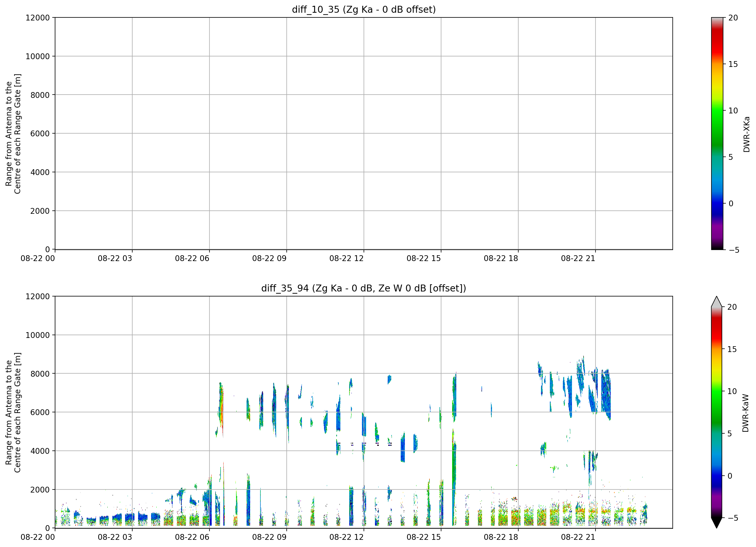756x547 pixels.
Task: Click the "5" tick on DWR-KaW colorbar
Action: (x=729, y=433)
